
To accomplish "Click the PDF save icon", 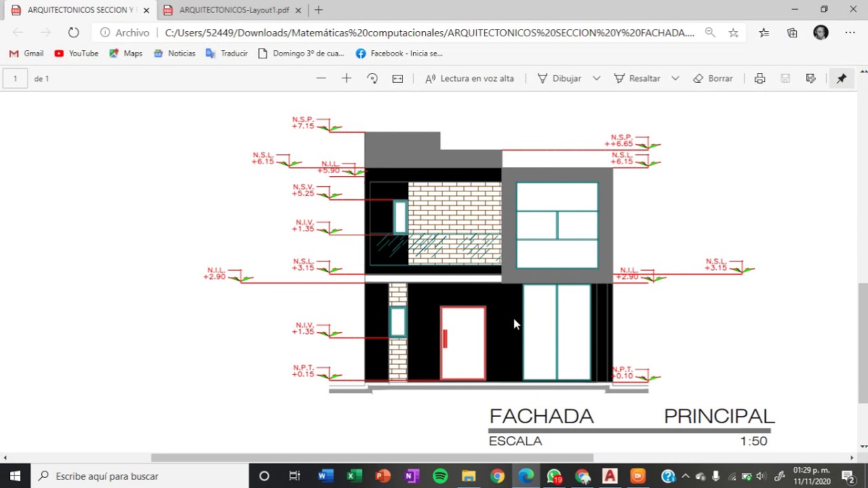I will 785,79.
